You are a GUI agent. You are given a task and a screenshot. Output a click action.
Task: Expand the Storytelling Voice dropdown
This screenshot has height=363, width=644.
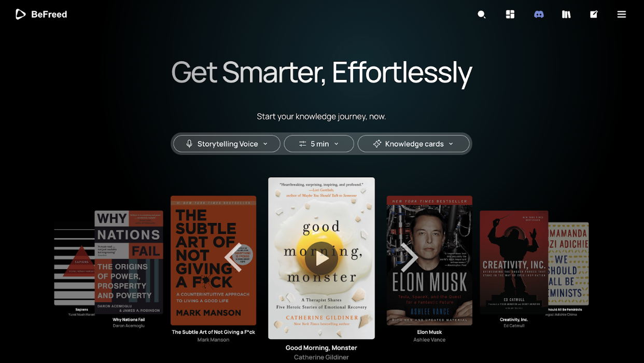pos(227,144)
